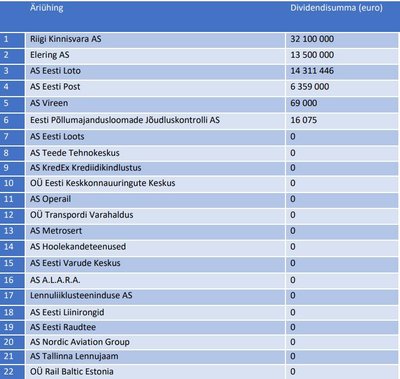Click AS Tallinna Lennujaam company name

point(74,356)
